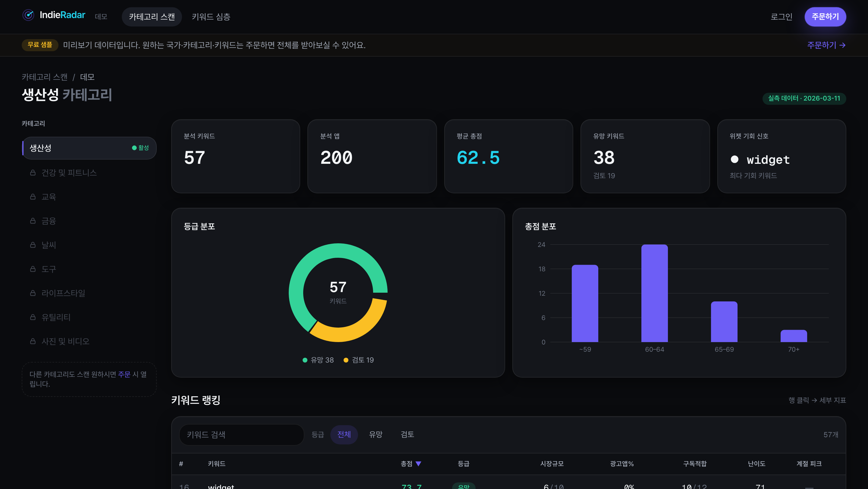Viewport: 868px width, 489px height.
Task: Click lock icon beside 사진 및 비디오
Action: [x=33, y=341]
